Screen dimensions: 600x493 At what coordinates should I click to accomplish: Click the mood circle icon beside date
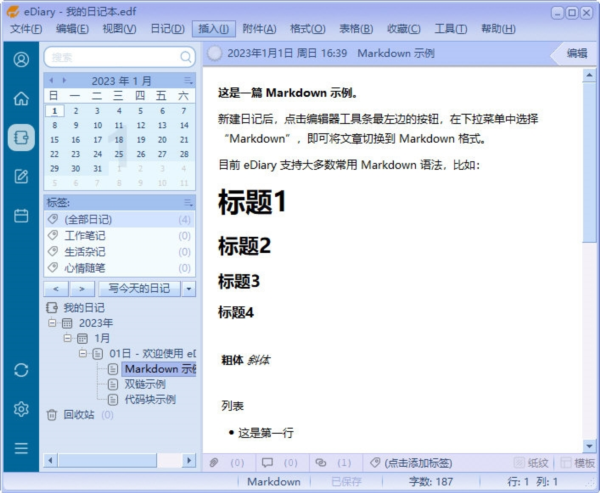pos(214,53)
